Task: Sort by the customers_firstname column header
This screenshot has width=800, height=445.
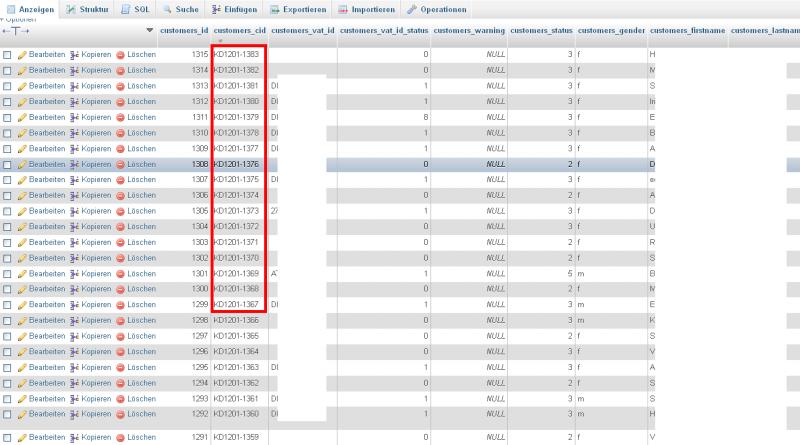Action: (686, 31)
